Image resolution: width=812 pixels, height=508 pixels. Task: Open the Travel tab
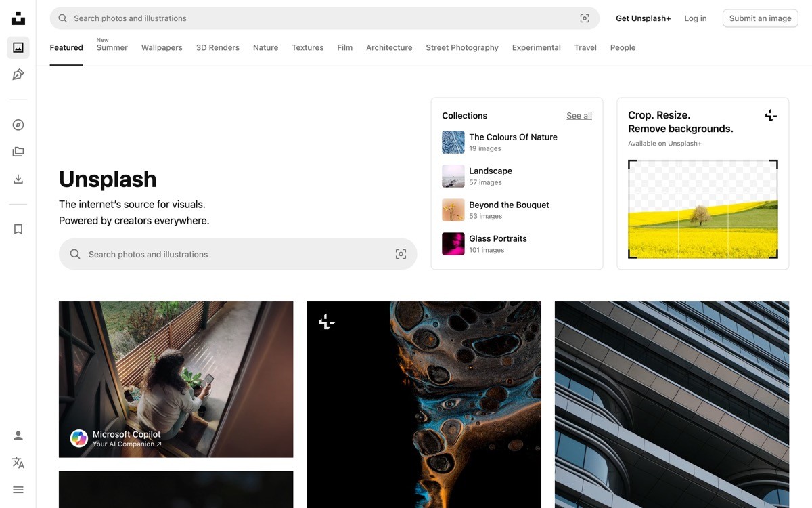585,47
